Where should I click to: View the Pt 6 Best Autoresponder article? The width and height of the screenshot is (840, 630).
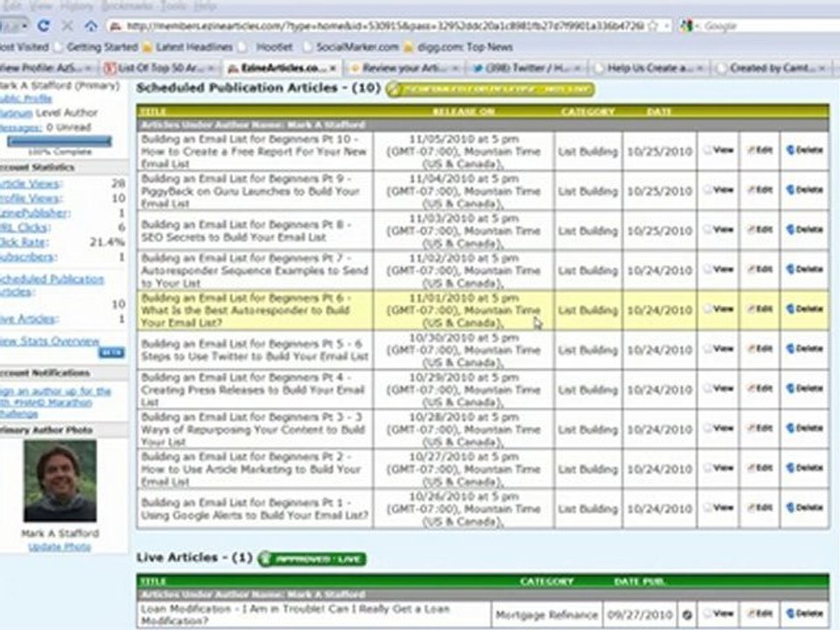[718, 309]
